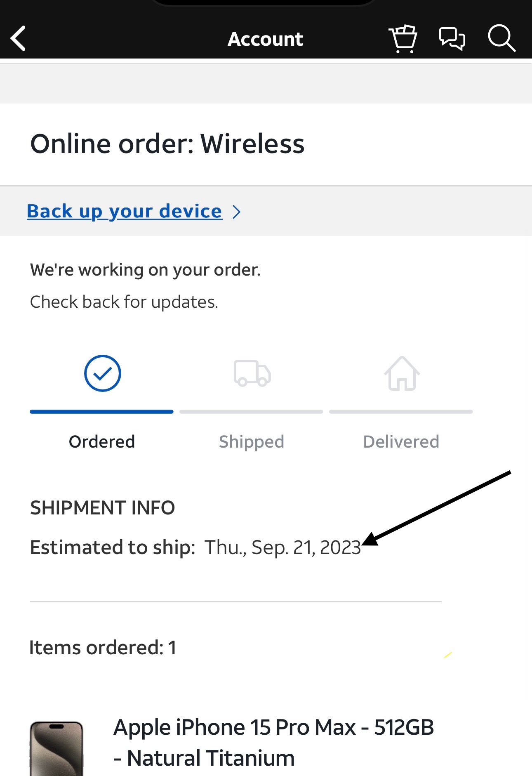Tap the Ordered checkmark circle icon
The image size is (532, 776).
(x=102, y=373)
